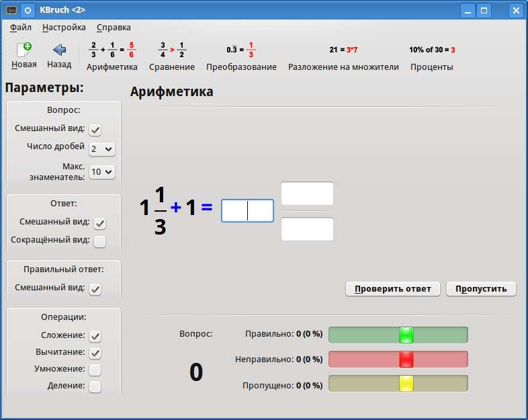The image size is (528, 420).
Task: Focus the whole-number answer field
Action: click(247, 210)
